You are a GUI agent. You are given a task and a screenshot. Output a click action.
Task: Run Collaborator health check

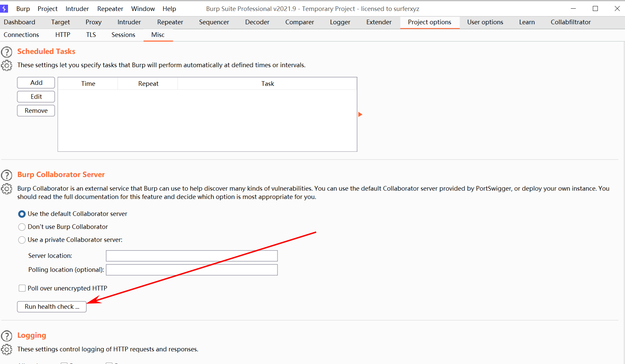point(52,306)
